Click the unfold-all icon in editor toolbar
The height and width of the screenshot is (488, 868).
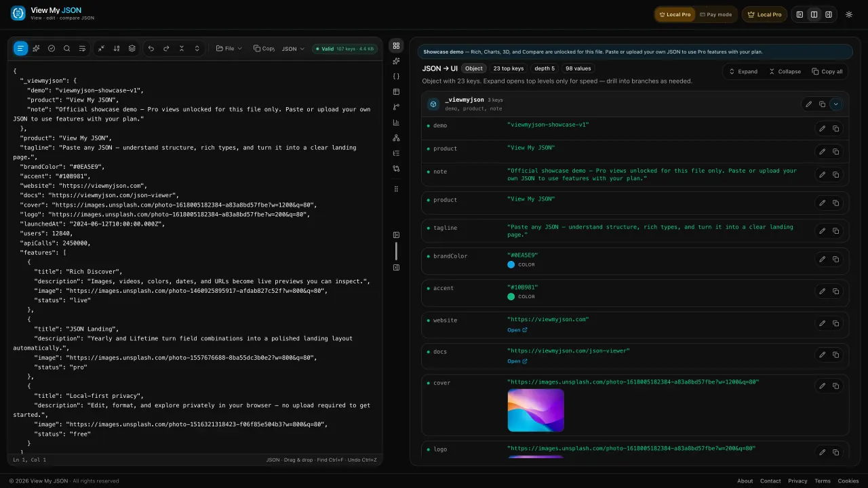(197, 48)
